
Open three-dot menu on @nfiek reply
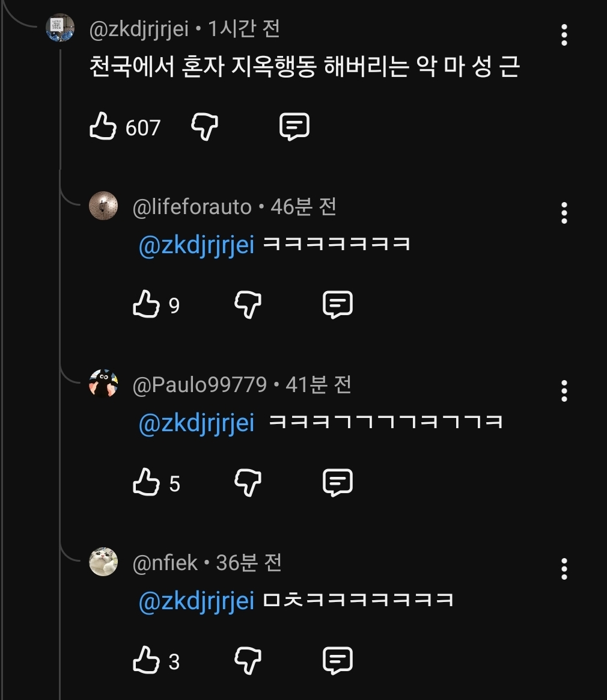[x=564, y=569]
